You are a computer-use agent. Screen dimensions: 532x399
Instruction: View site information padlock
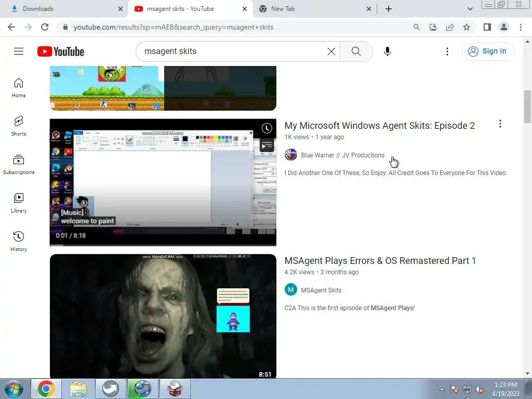coord(65,27)
